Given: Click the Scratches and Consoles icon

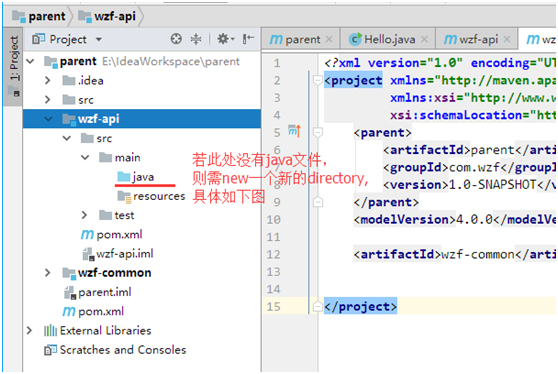Looking at the screenshot, I should pyautogui.click(x=50, y=350).
